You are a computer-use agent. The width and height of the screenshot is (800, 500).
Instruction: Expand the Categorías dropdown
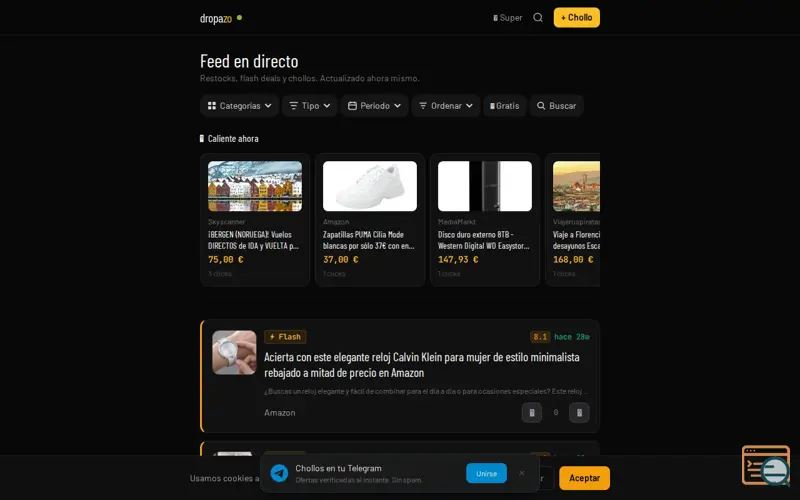point(239,106)
